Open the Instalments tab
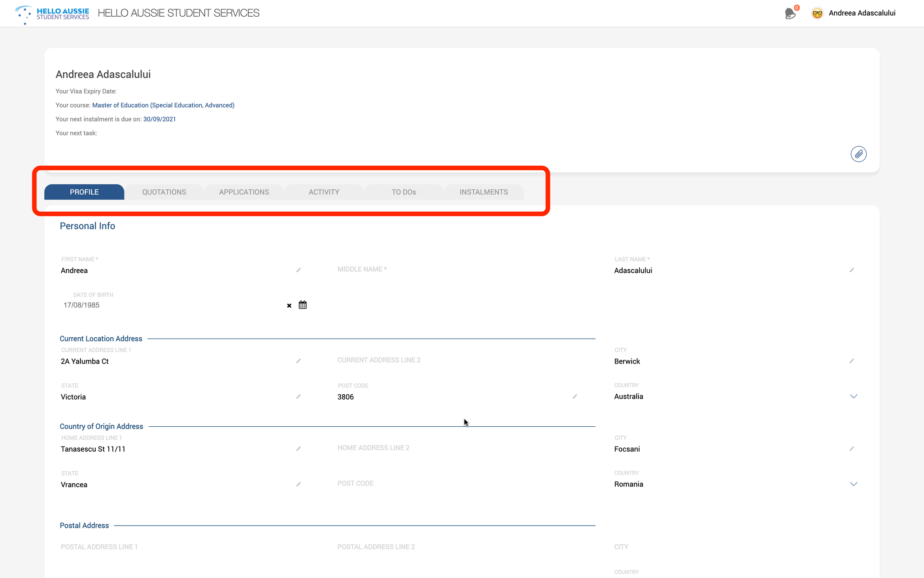924x578 pixels. pos(484,192)
